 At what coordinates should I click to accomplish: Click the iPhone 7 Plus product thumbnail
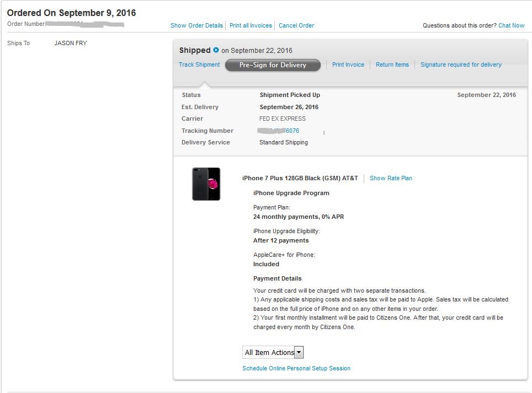[x=206, y=184]
